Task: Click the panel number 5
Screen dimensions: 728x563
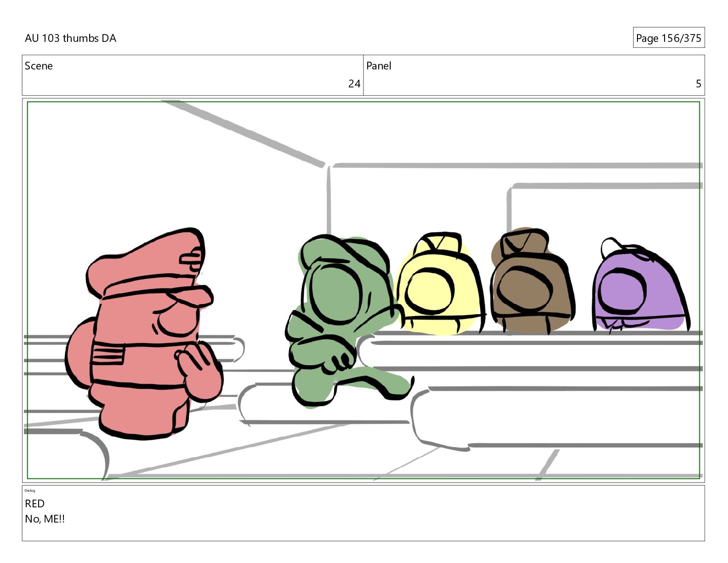Action: [698, 84]
